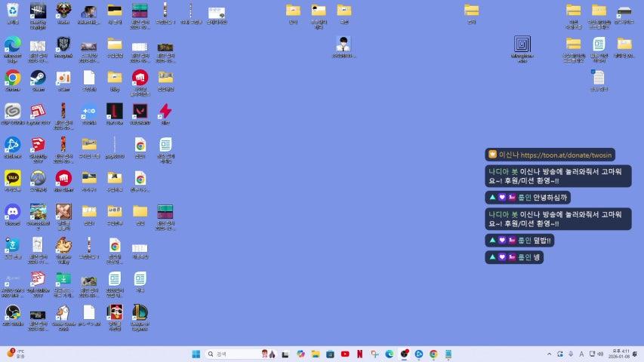Open the League of Legends shortcut
644x362 pixels.
coord(140,312)
